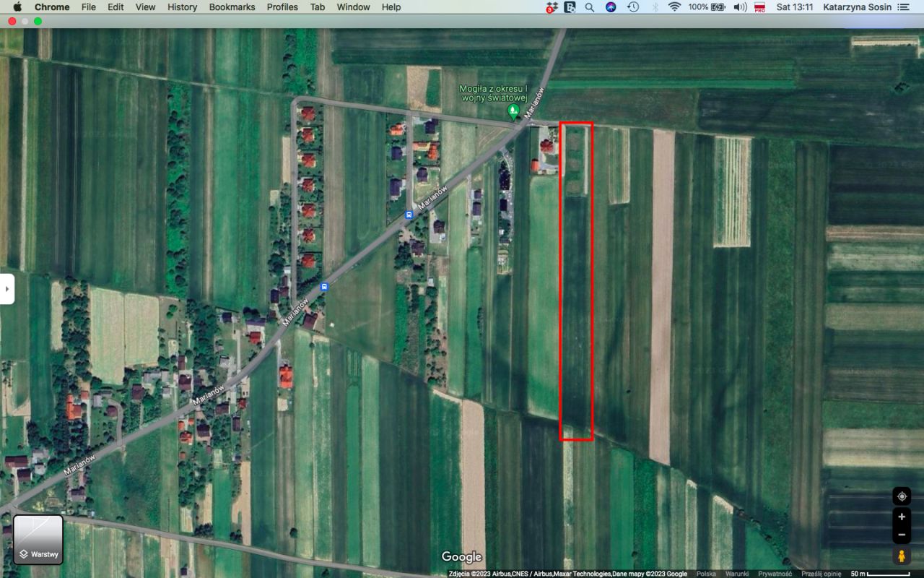Open the History menu
Screen dimensions: 924x578
tap(182, 7)
